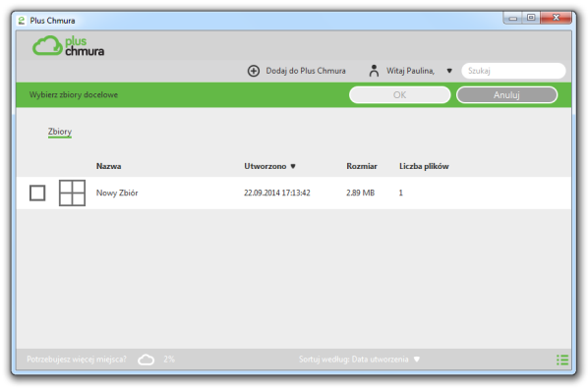Click the Plus Chmura cloud logo
Image resolution: width=588 pixels, height=388 pixels.
68,46
